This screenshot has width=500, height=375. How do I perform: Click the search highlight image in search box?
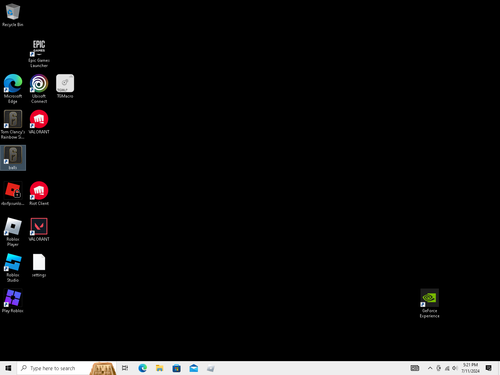103,368
